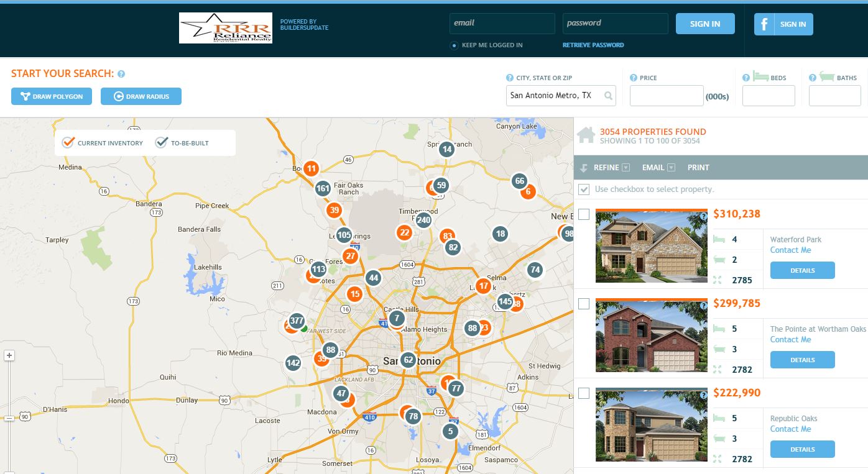Click the map zoom in plus button
The image size is (868, 474).
click(x=9, y=356)
